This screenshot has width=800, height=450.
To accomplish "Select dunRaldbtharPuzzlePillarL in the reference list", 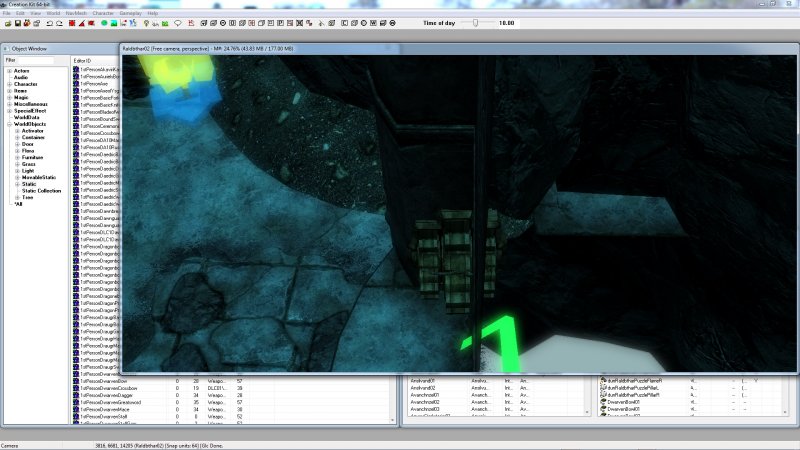I will [634, 388].
